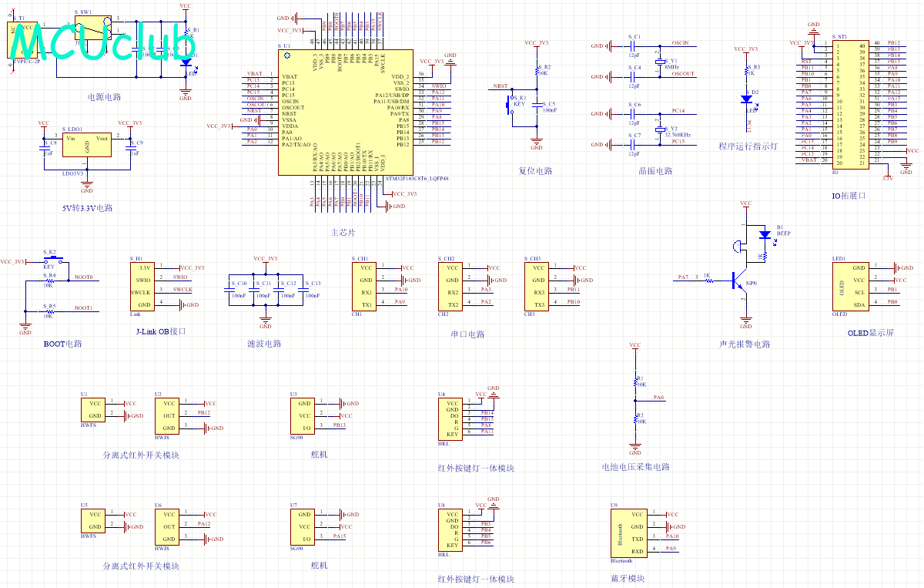Select the S_CH1 serial port block
The height and width of the screenshot is (588, 924).
click(x=366, y=286)
